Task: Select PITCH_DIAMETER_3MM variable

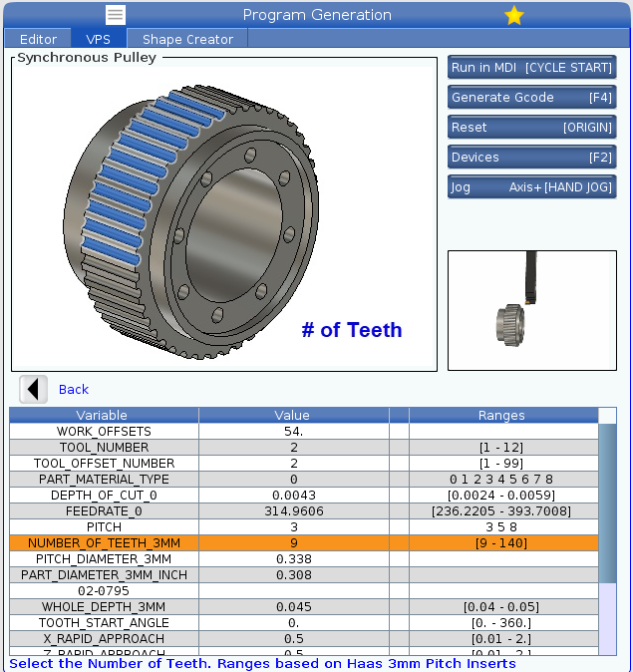Action: (x=104, y=559)
